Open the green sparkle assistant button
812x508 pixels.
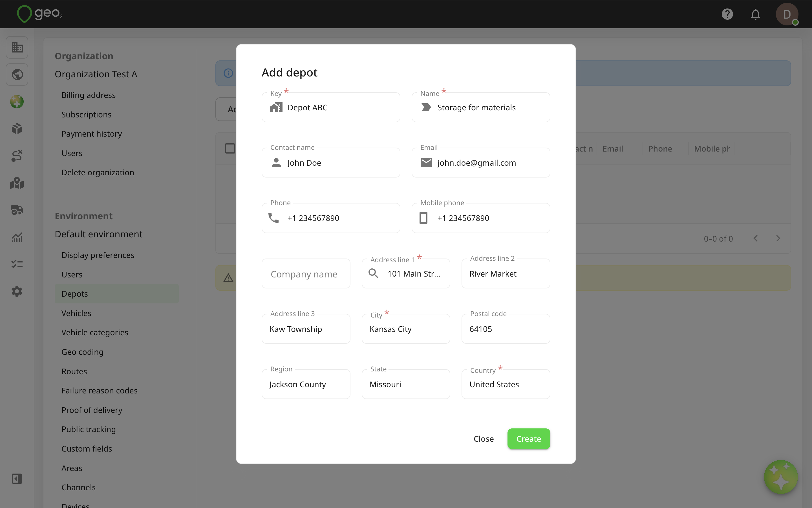[781, 477]
